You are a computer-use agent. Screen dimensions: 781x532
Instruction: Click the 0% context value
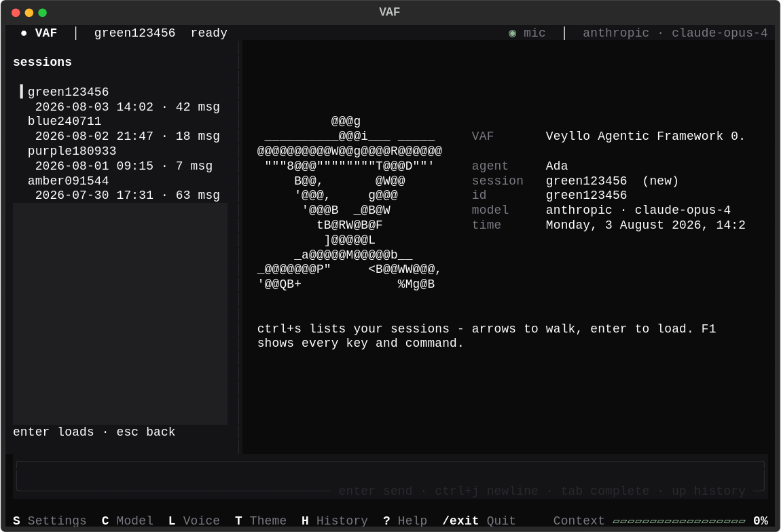[761, 520]
